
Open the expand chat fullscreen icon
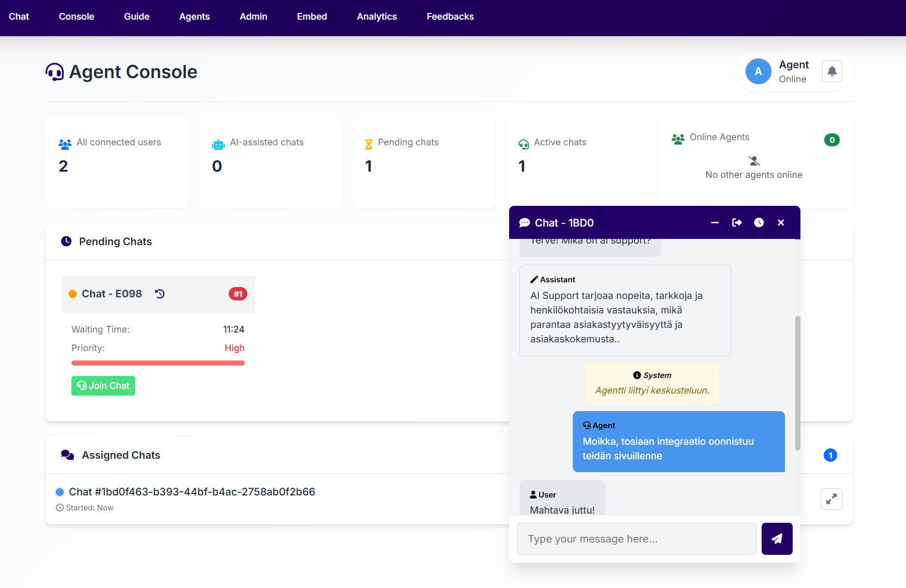click(x=831, y=499)
